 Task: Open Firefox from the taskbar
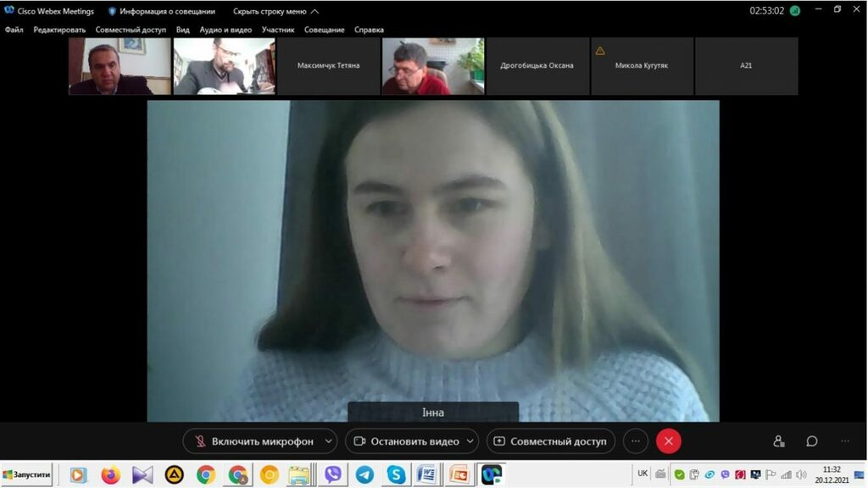111,474
